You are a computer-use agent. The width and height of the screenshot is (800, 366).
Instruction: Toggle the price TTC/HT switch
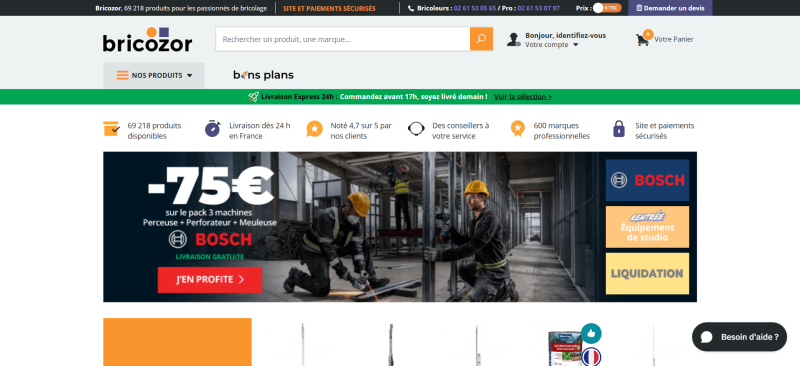(x=607, y=8)
